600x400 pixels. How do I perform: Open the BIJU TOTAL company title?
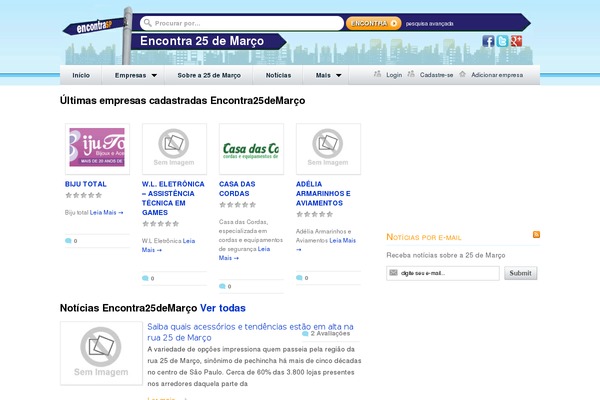tap(86, 184)
